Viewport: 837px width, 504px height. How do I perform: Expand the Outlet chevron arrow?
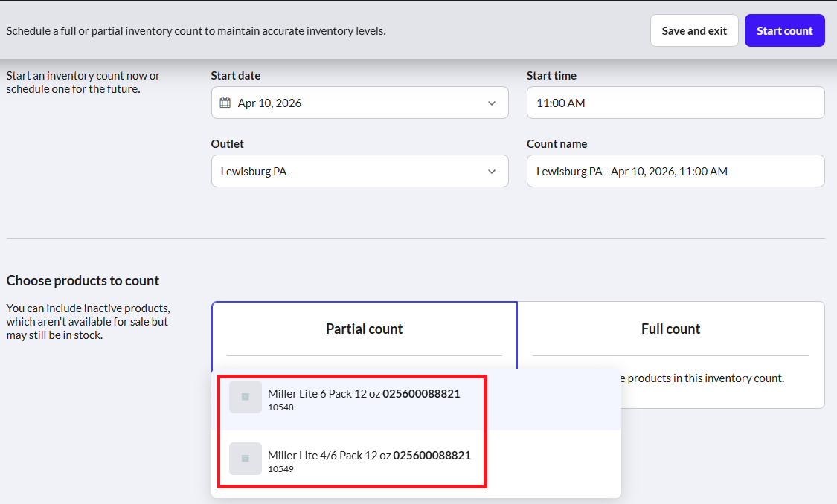pyautogui.click(x=492, y=171)
